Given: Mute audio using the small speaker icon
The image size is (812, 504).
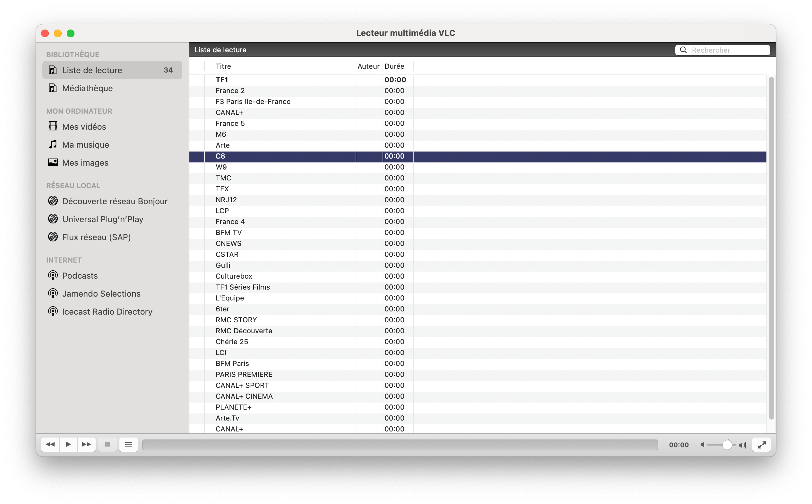Looking at the screenshot, I should [702, 445].
